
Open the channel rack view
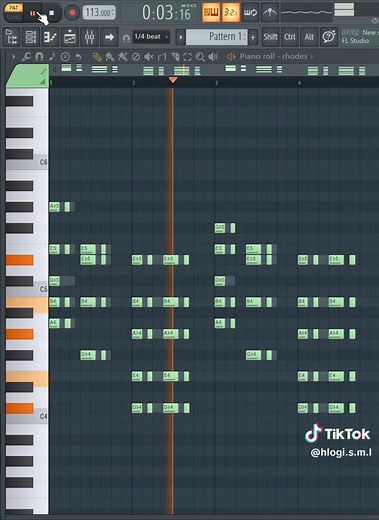coord(31,37)
